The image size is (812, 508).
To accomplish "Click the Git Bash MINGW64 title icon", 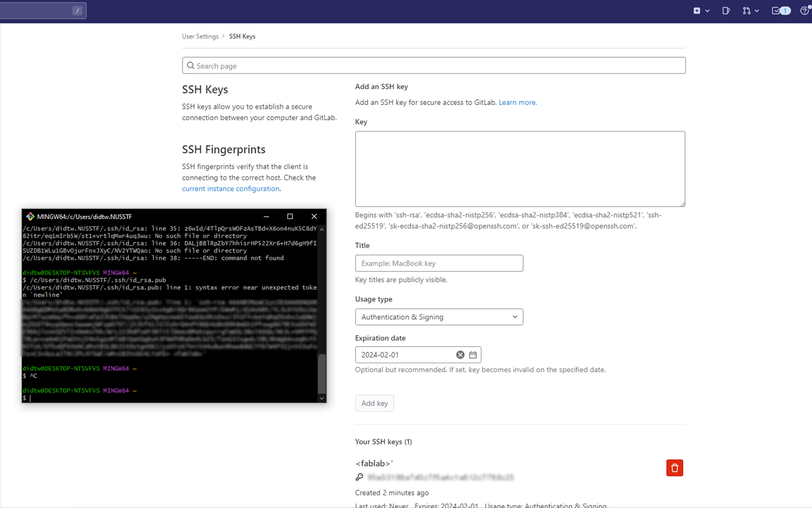I will coord(30,217).
